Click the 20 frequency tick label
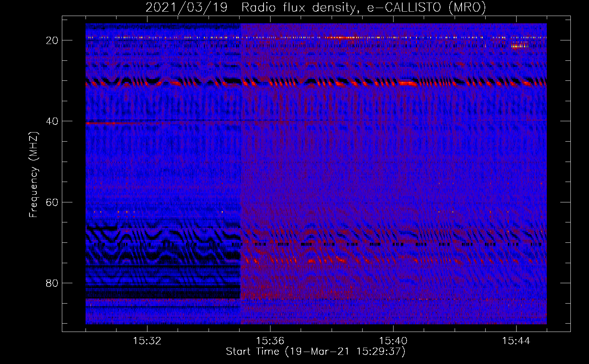589x364 pixels. [x=52, y=40]
